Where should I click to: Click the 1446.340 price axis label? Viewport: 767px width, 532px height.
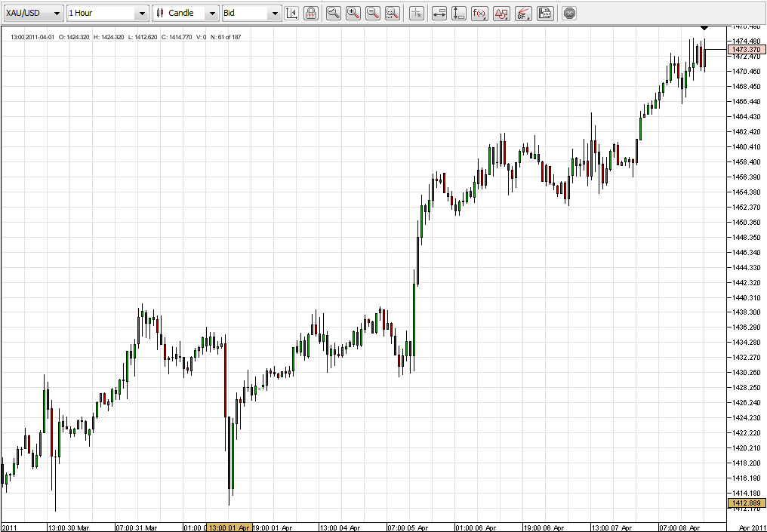point(747,252)
